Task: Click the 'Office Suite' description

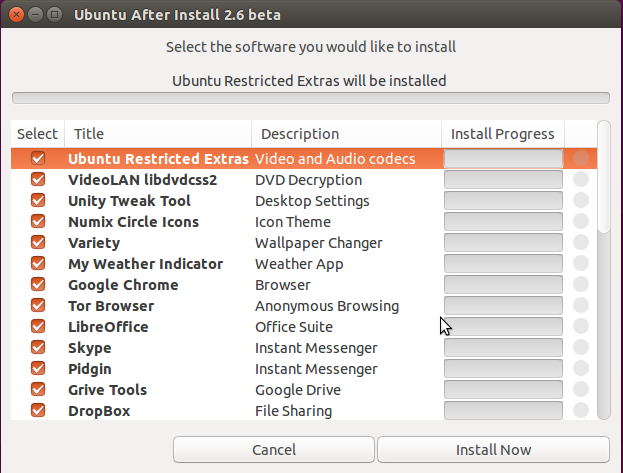Action: (294, 327)
